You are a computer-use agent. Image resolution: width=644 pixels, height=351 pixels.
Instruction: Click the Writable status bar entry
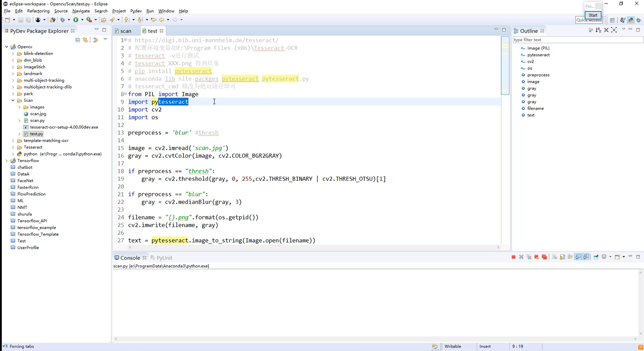[453, 346]
